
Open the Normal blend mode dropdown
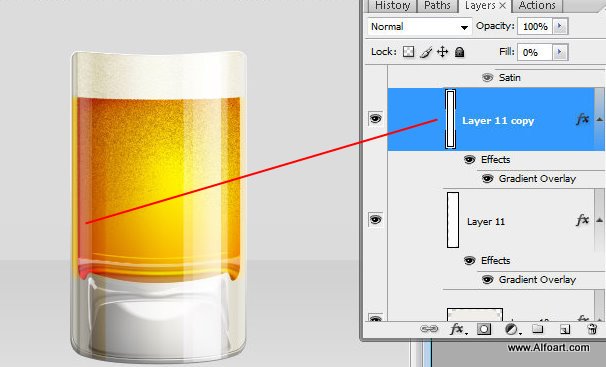(420, 27)
